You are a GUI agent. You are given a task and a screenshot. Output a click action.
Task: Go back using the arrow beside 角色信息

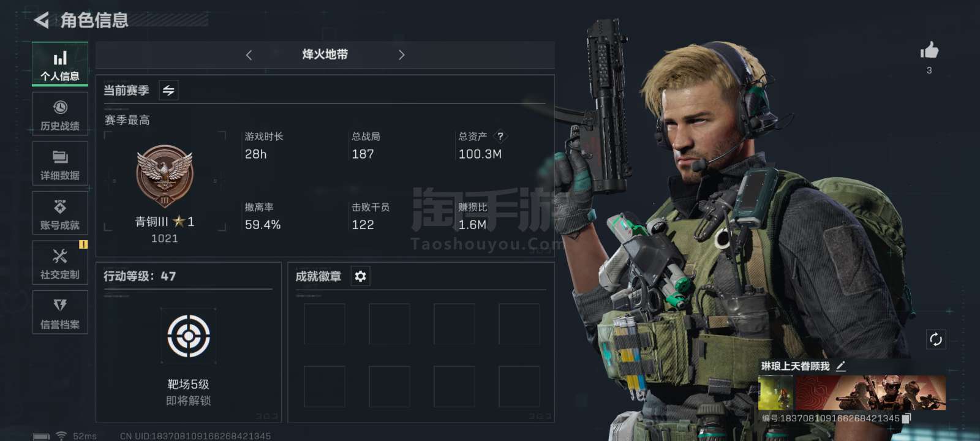tap(41, 20)
